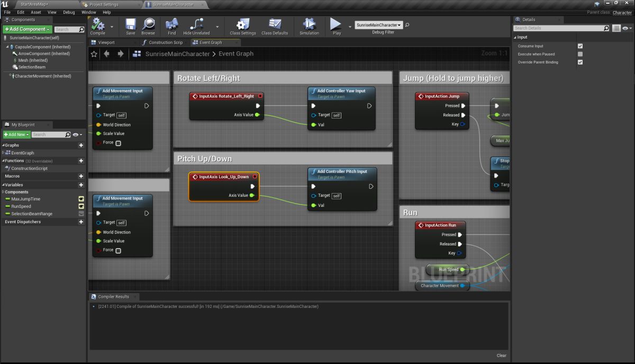Open the SunriseMainCharacter debug filter dropdown
Viewport: 635px width, 364px height.
pos(378,25)
